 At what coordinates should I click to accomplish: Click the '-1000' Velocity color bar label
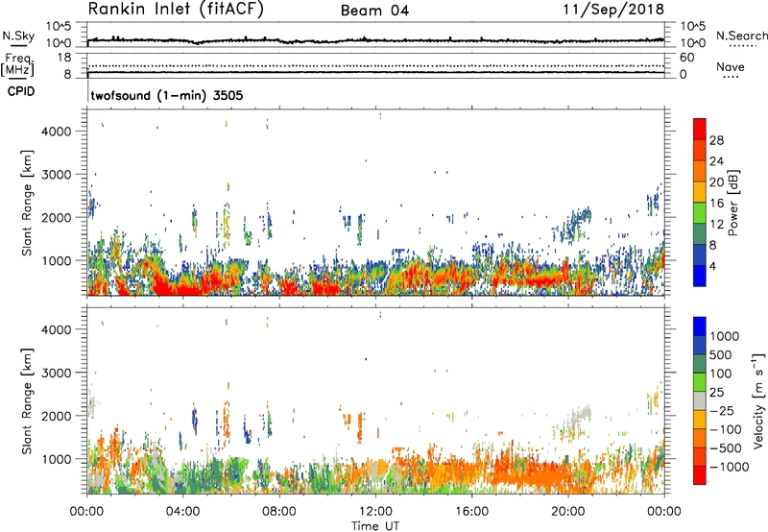pyautogui.click(x=729, y=467)
